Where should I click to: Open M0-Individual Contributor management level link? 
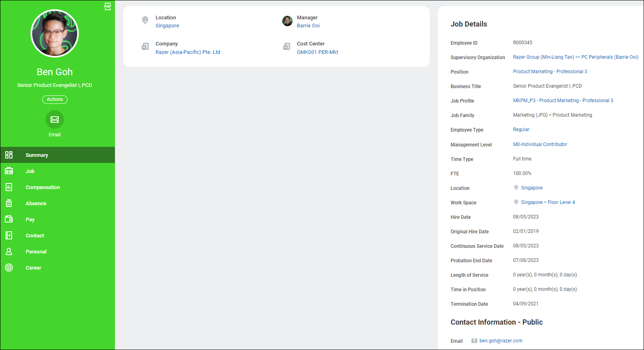540,144
